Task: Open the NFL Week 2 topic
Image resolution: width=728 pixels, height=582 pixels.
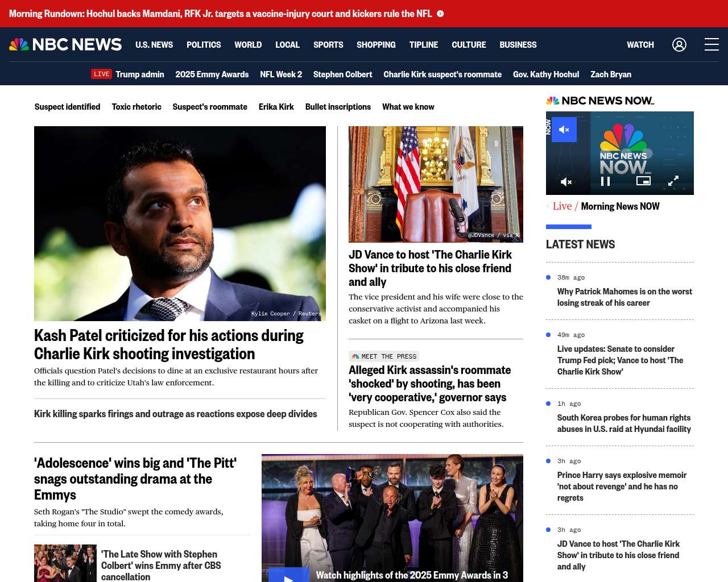Action: [281, 74]
